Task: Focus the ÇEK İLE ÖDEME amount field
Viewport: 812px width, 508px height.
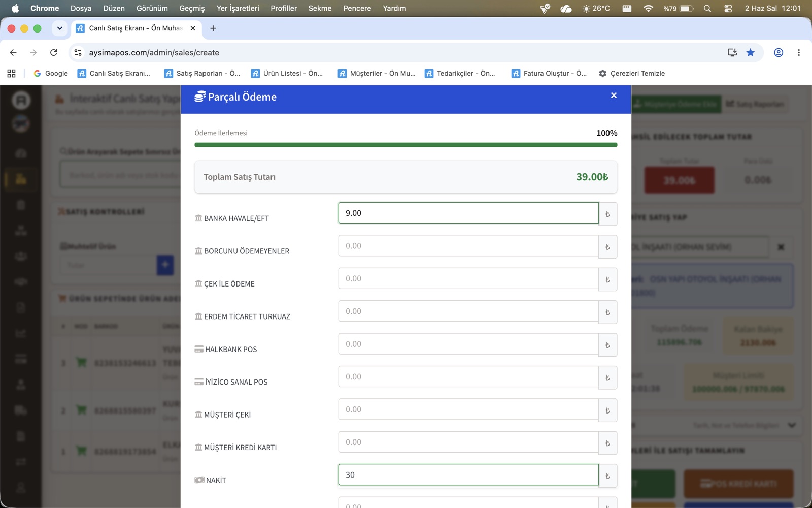Action: (x=468, y=279)
